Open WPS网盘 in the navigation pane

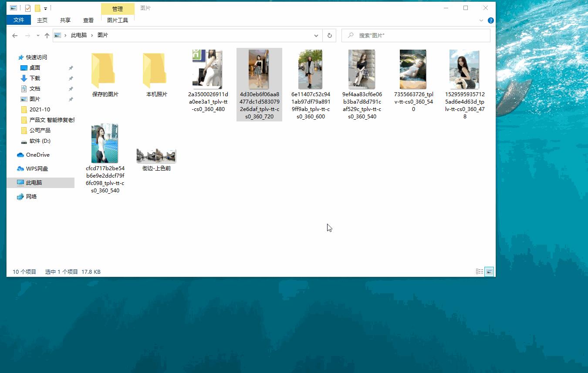[x=37, y=169]
